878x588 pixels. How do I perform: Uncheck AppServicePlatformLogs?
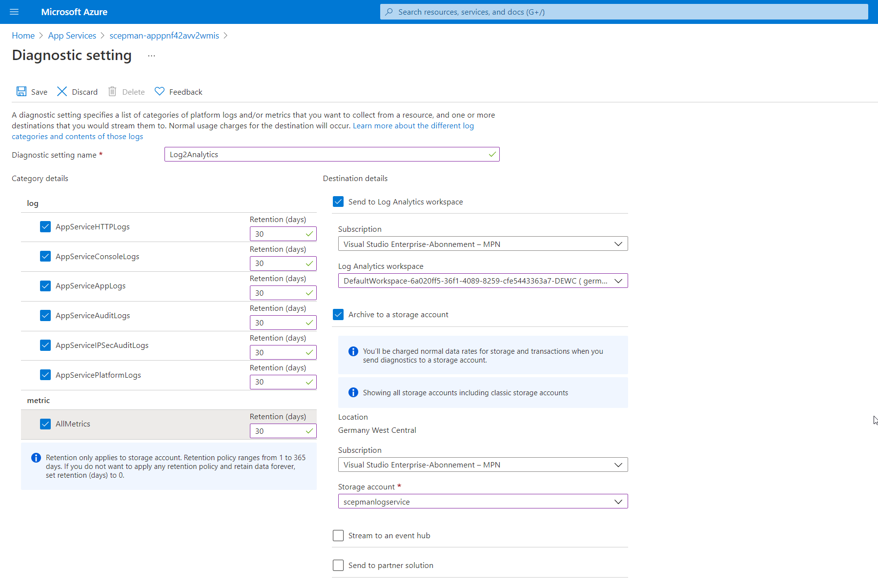click(45, 375)
